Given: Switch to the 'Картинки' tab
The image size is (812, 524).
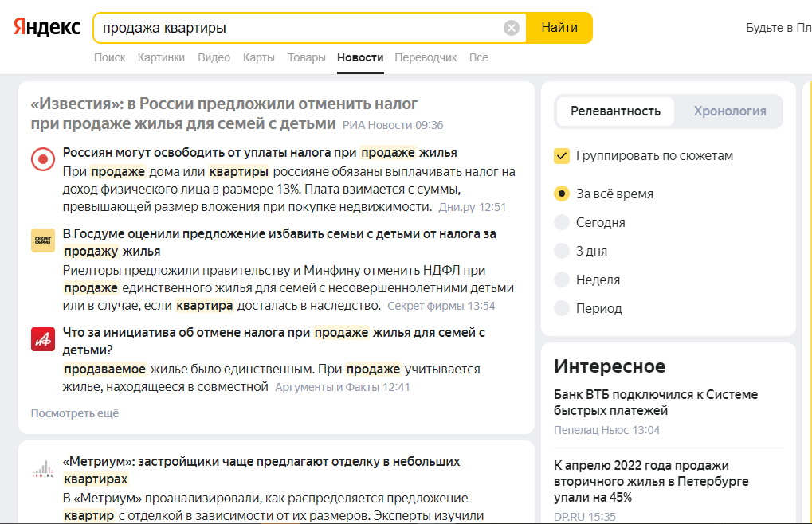Looking at the screenshot, I should (x=161, y=57).
